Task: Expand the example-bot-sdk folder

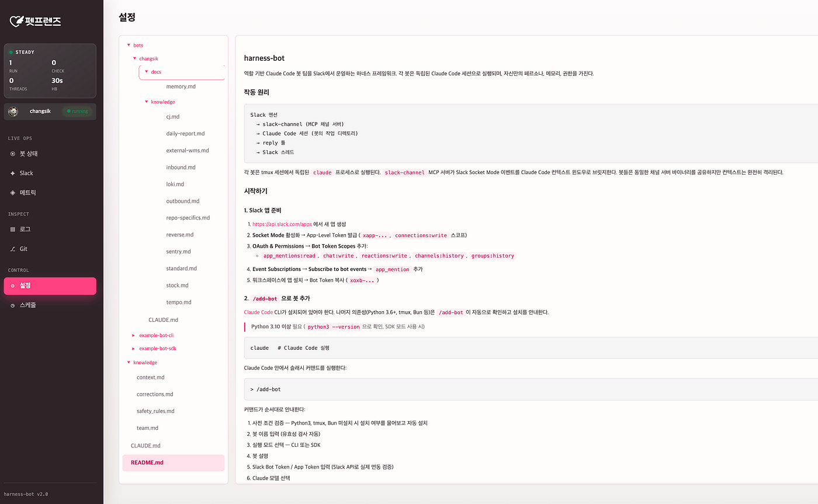Action: (x=134, y=348)
